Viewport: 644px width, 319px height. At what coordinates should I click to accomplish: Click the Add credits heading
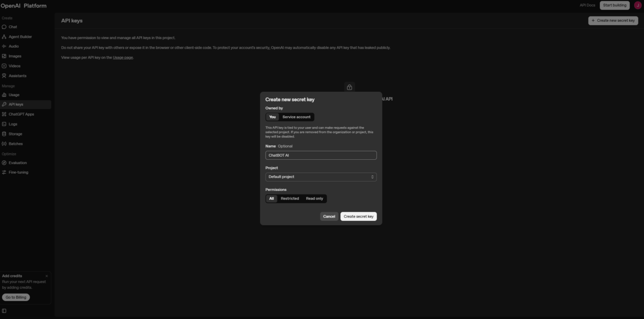(x=12, y=276)
